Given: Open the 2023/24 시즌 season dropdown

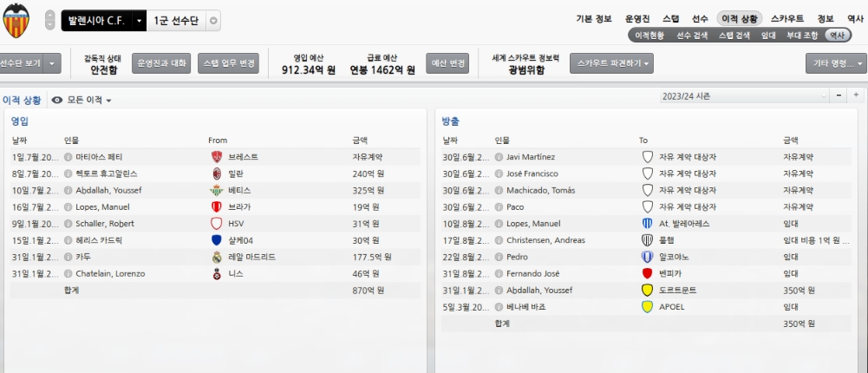Looking at the screenshot, I should pos(743,95).
